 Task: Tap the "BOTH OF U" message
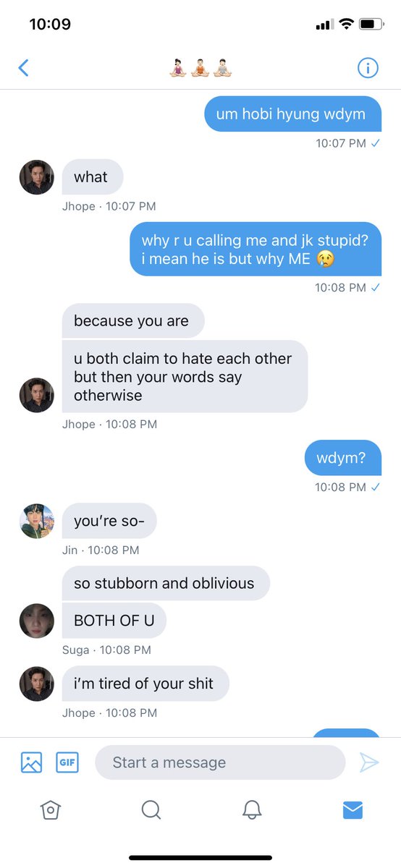tap(114, 620)
